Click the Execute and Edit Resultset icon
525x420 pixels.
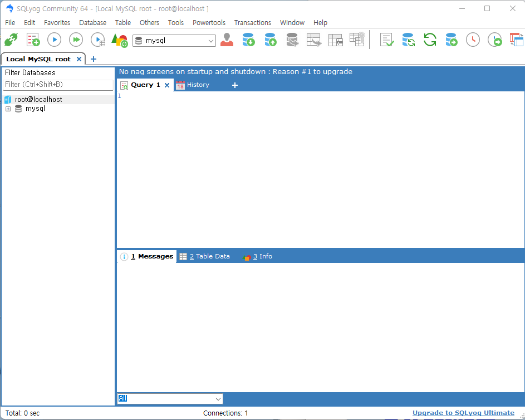[x=98, y=40]
